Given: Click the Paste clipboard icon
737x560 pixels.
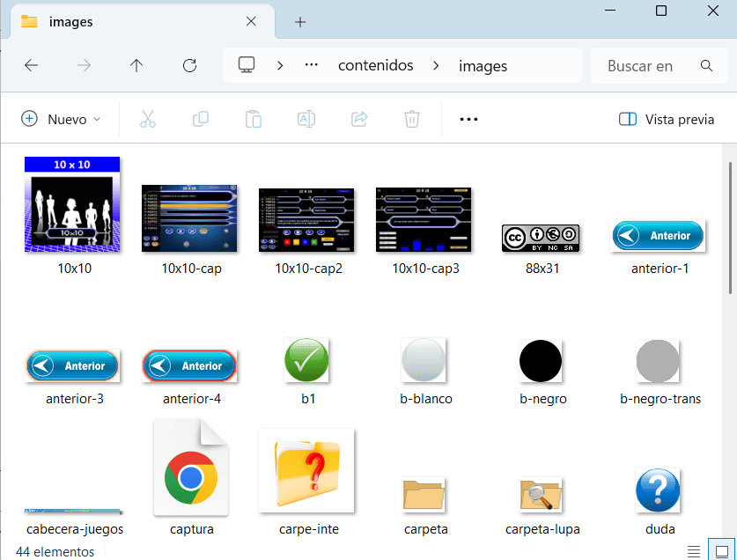Looking at the screenshot, I should (x=254, y=119).
